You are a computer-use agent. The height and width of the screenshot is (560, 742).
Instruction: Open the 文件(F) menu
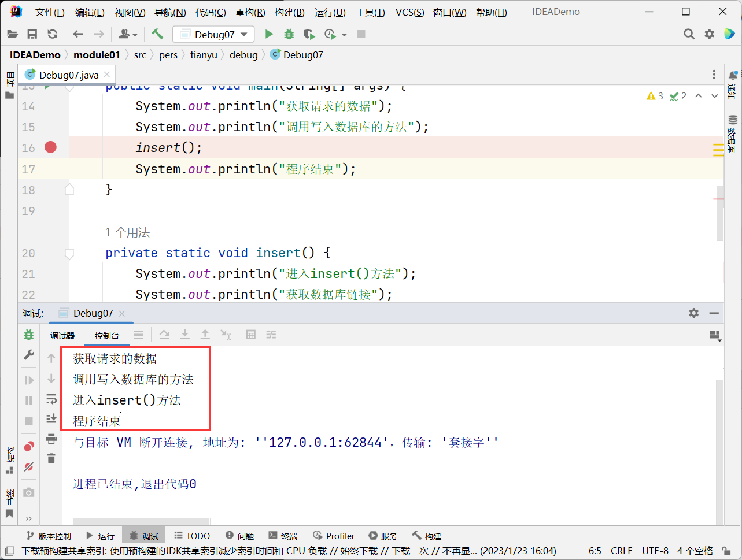click(50, 12)
